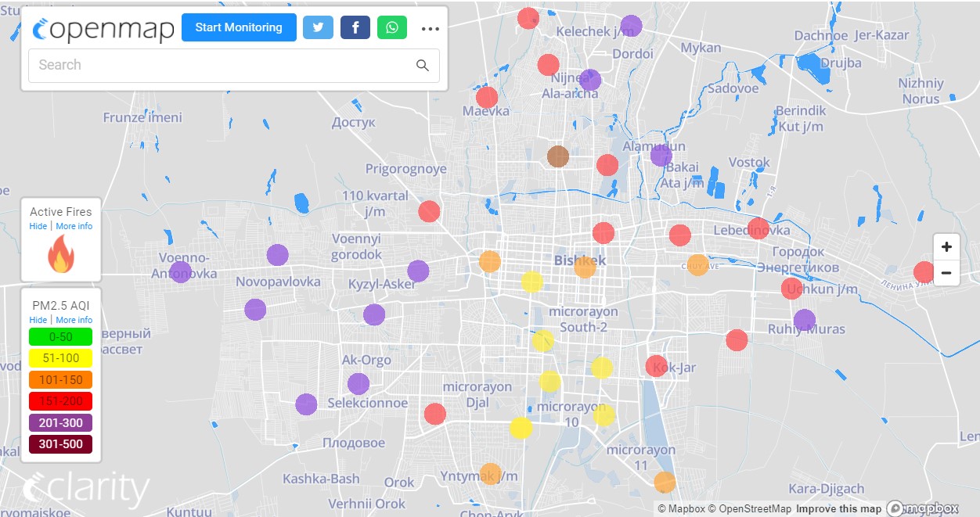
Task: Share the map on Facebook
Action: (x=355, y=27)
